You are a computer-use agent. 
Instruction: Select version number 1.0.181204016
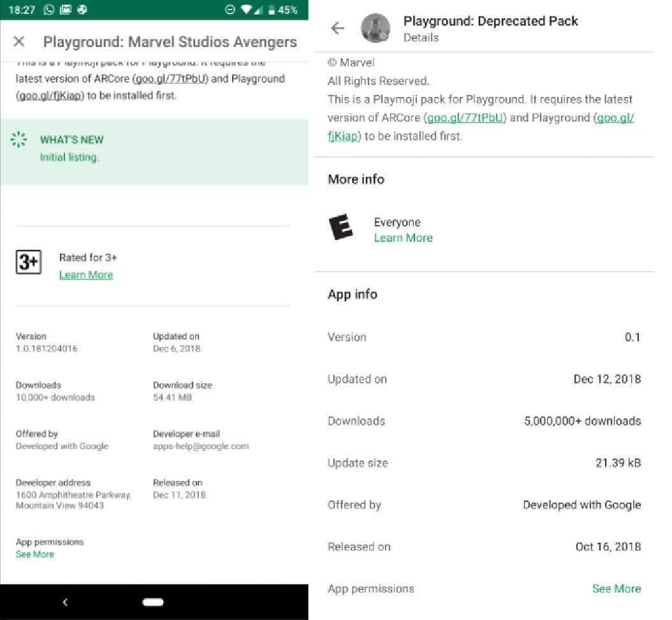click(47, 348)
